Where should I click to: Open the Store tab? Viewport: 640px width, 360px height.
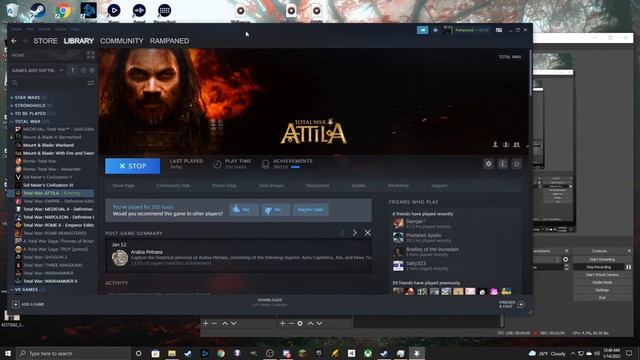45,41
